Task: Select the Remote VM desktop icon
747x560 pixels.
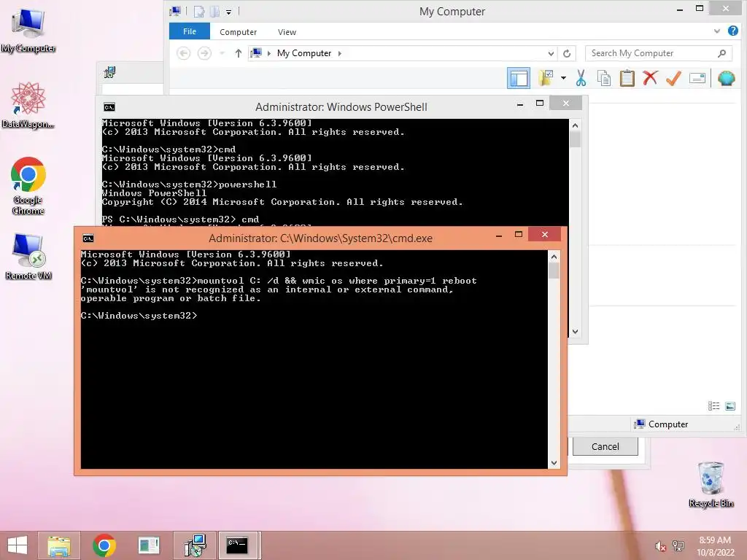Action: tap(28, 257)
